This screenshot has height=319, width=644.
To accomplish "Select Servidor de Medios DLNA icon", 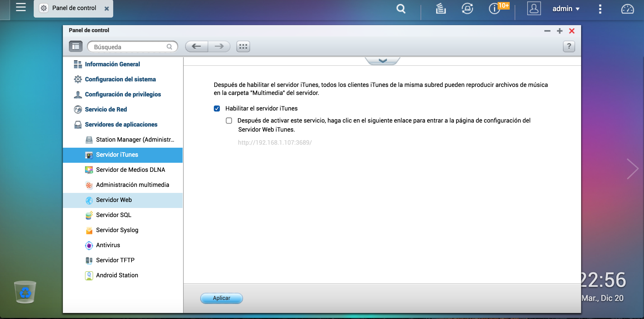I will (x=88, y=169).
